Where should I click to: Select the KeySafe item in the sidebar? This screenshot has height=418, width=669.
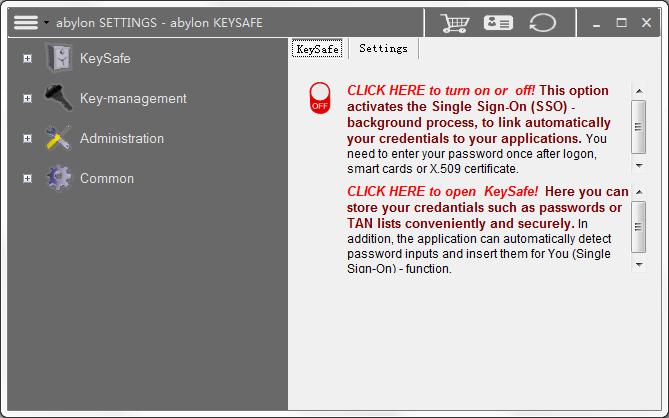tap(105, 58)
